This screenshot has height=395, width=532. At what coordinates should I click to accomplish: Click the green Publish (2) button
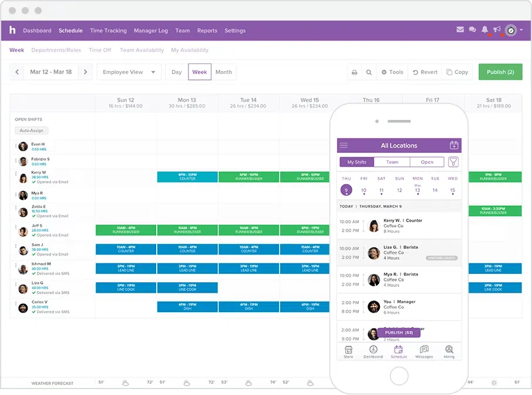[500, 72]
